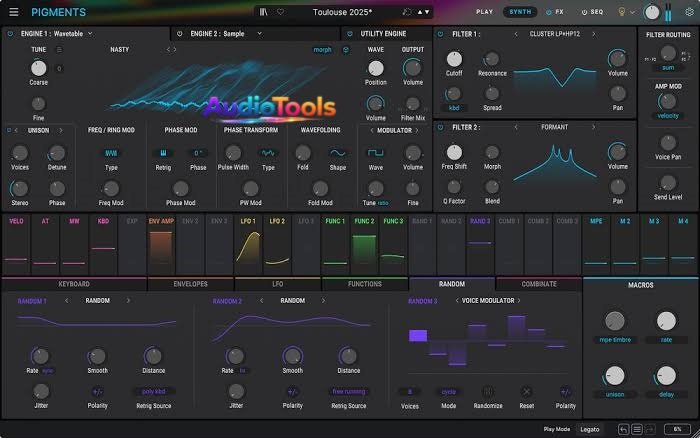Open Random 3 Mode cycle selector
Screen dimensions: 700x438
coord(449,392)
